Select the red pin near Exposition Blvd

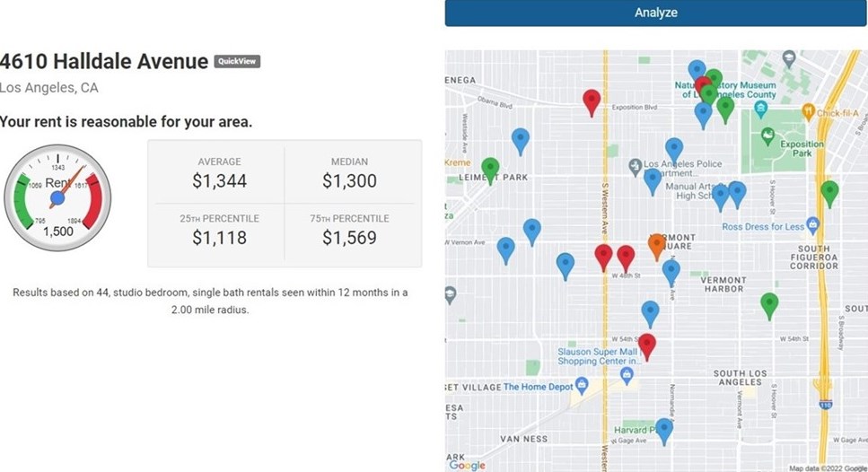click(x=591, y=101)
